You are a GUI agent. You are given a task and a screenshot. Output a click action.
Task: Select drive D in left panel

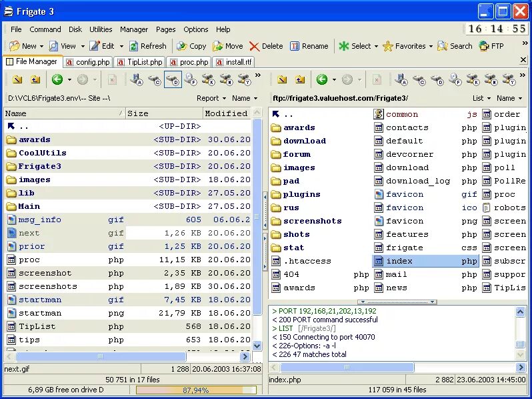point(173,79)
